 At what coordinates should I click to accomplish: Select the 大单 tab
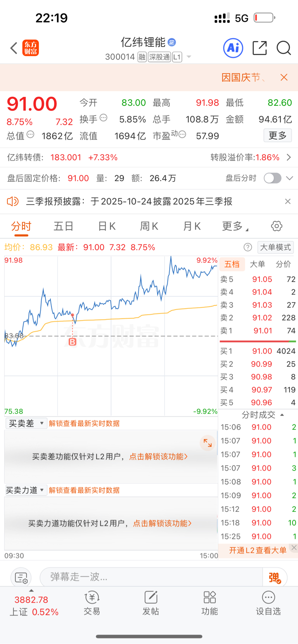(x=257, y=264)
